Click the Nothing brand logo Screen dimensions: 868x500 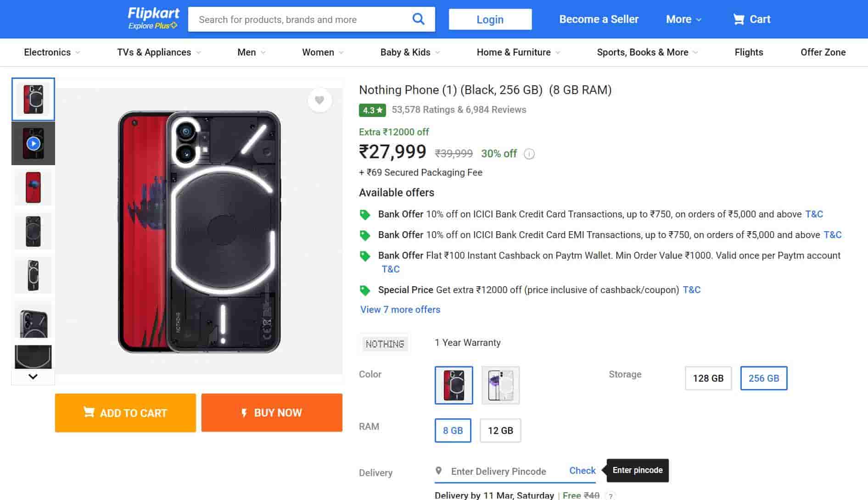(385, 344)
